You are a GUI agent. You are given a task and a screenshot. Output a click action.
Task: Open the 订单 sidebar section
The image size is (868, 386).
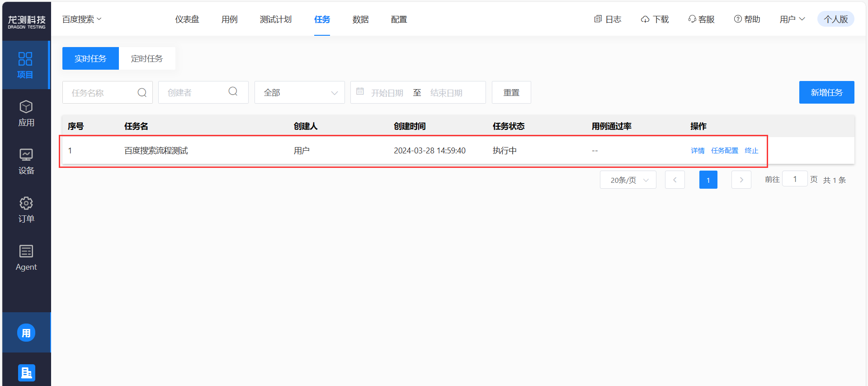pos(26,210)
